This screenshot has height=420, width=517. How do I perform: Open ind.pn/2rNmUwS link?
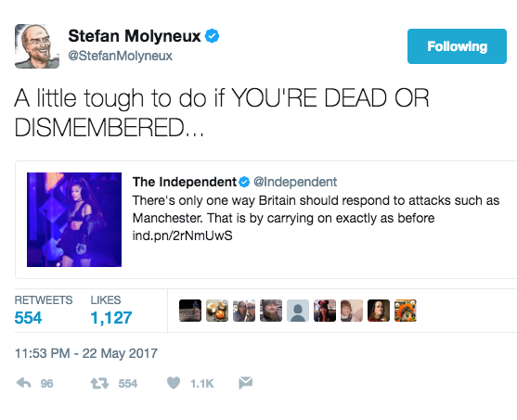pyautogui.click(x=182, y=235)
